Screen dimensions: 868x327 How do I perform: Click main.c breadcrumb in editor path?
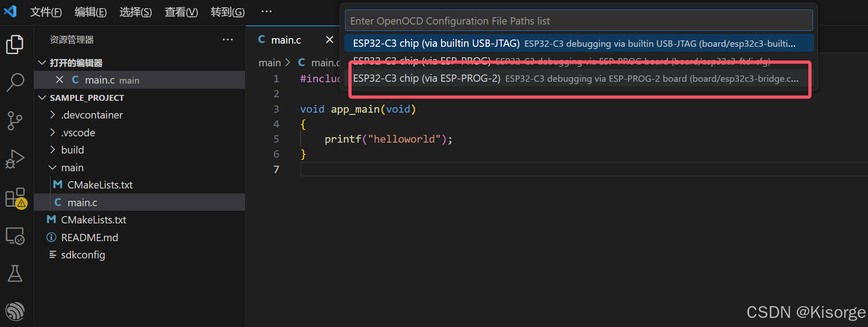(x=325, y=63)
